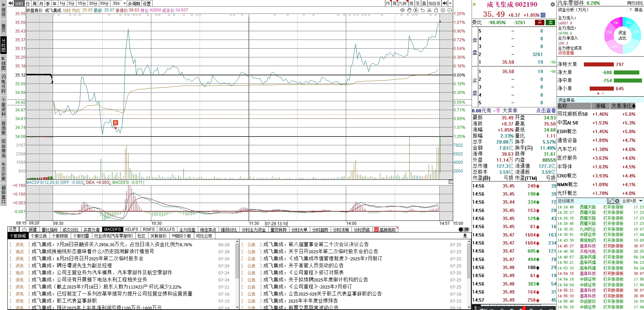Click the green 卖 sell button
644x310 pixels.
click(550, 22)
